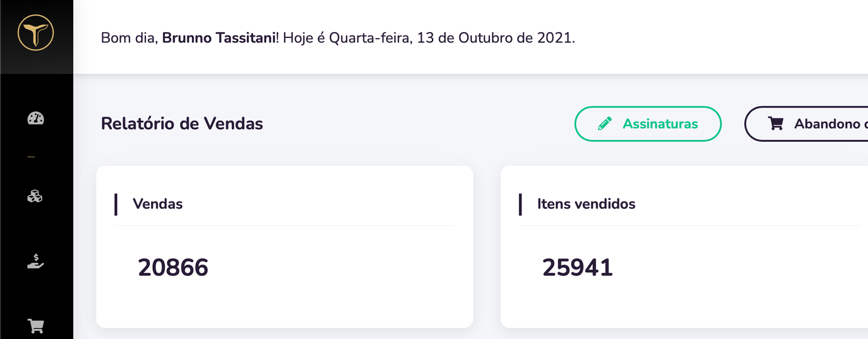Open the products cubes sidebar icon
This screenshot has height=339, width=868.
(x=35, y=196)
